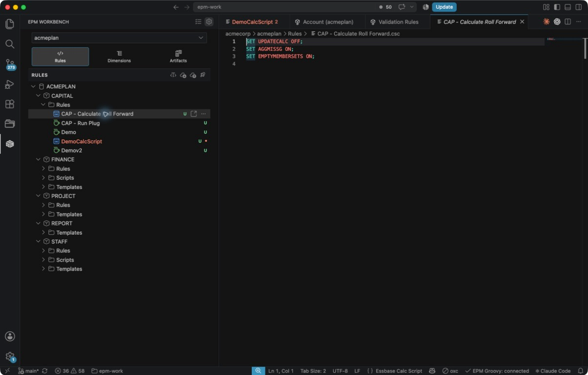Click the remote window icon in the status bar
The width and height of the screenshot is (588, 375).
point(7,371)
